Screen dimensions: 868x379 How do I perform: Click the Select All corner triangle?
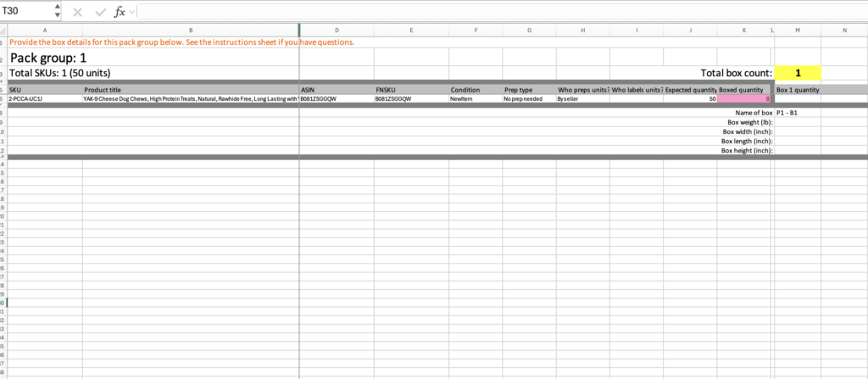[x=3, y=31]
